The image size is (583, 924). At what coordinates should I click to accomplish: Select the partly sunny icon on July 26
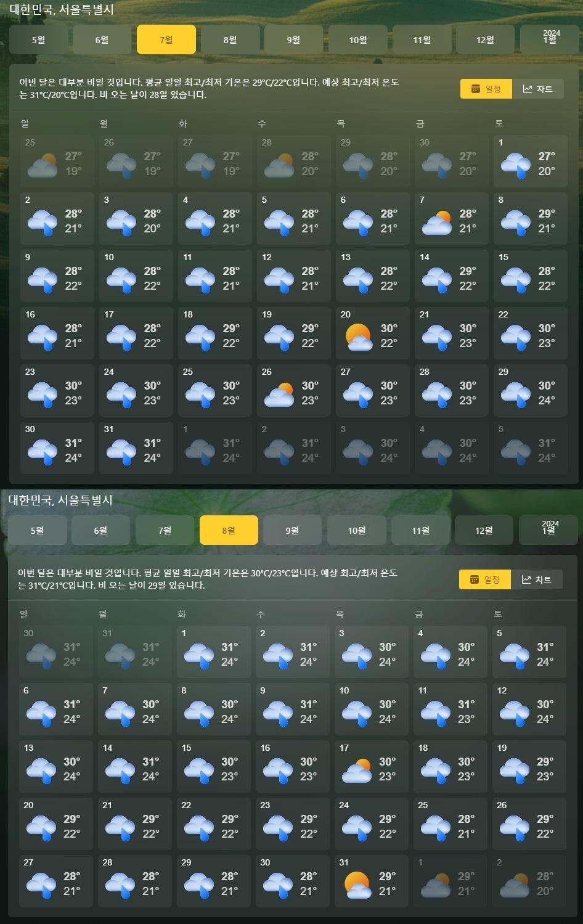pyautogui.click(x=279, y=395)
